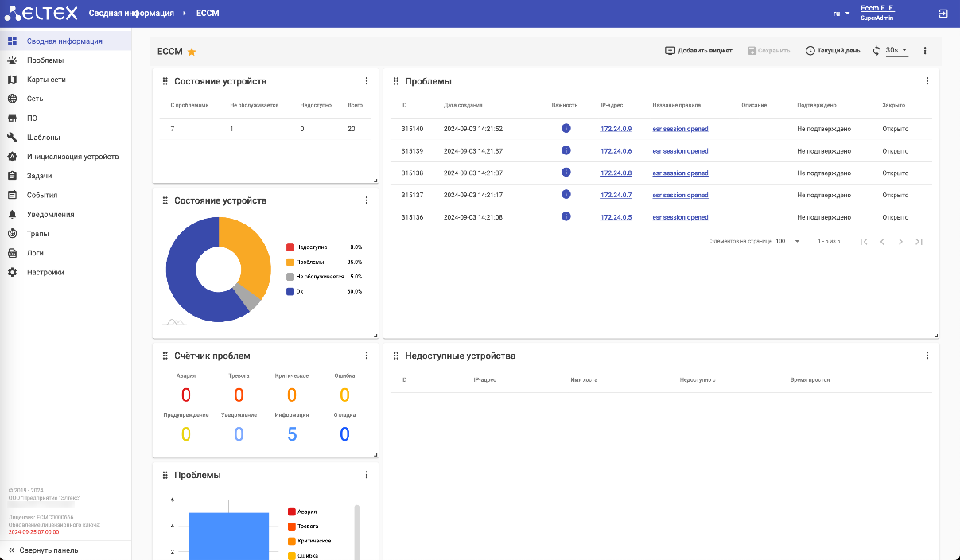The width and height of the screenshot is (960, 560).
Task: Open the Счётчик проблем widget options menu
Action: (x=367, y=356)
